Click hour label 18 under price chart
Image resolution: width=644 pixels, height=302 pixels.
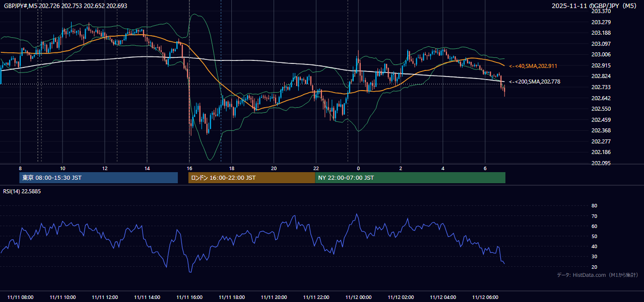[x=231, y=168]
